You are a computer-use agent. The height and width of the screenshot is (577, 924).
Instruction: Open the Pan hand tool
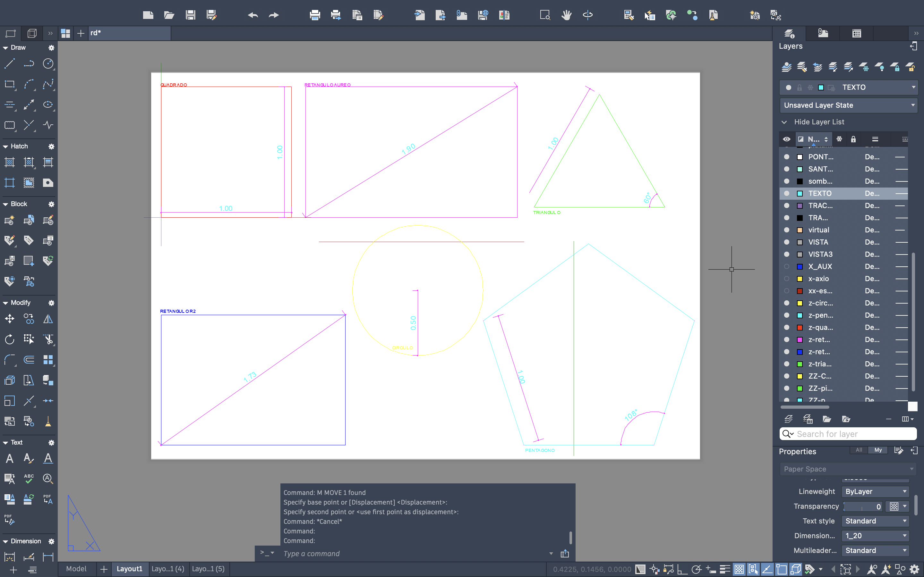[566, 15]
